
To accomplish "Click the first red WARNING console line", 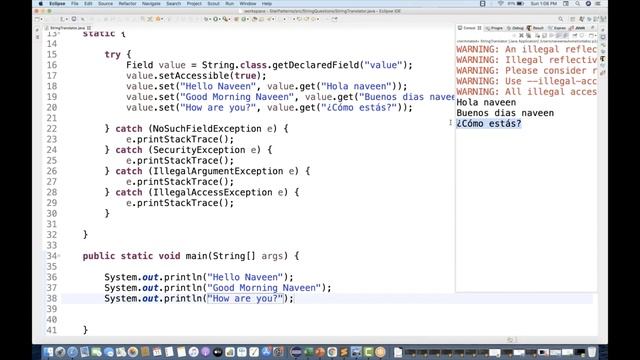I will pyautogui.click(x=527, y=49).
